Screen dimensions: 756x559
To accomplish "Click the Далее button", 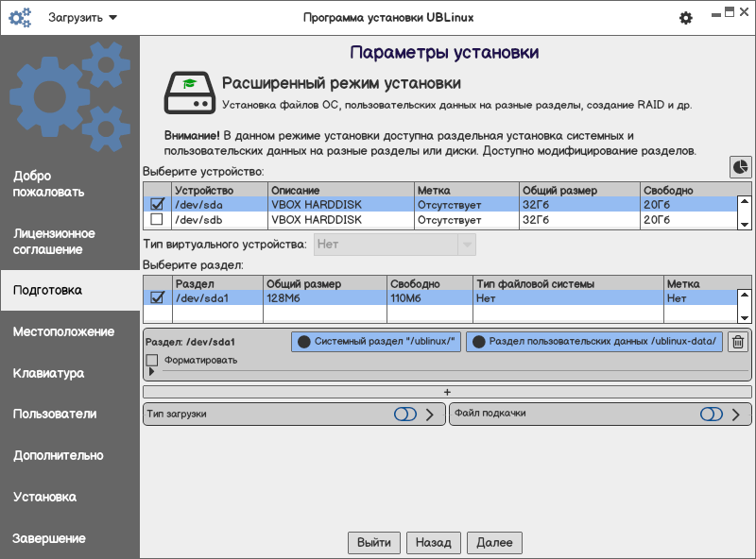I will [494, 543].
